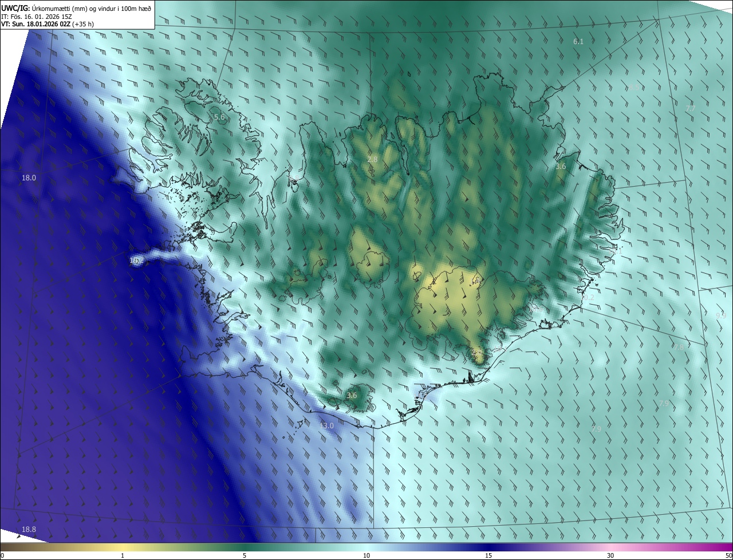Viewport: 733px width, 560px height.
Task: Click the precipitation value 18.0
Action: [29, 178]
